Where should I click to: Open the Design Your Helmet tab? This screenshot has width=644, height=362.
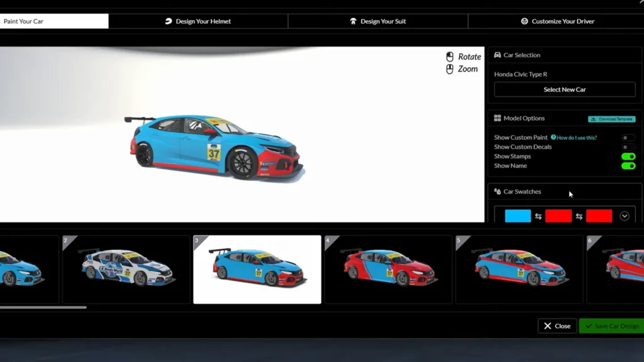point(198,21)
